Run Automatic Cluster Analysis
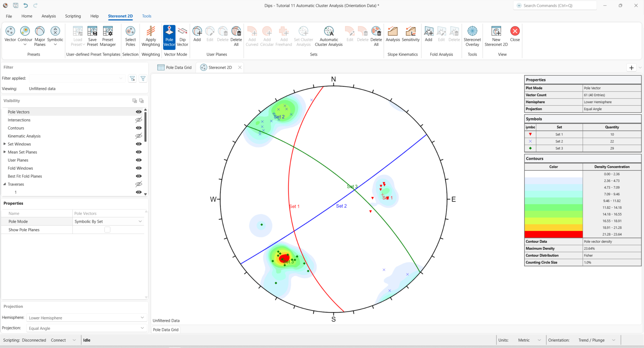The image size is (644, 348). pos(329,36)
